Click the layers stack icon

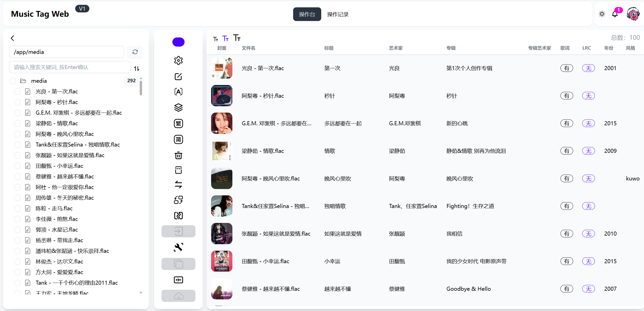(178, 108)
